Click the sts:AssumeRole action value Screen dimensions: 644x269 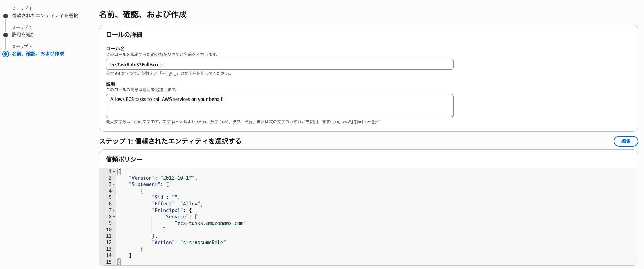coord(203,243)
